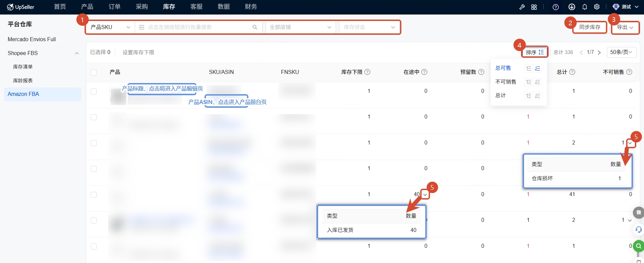Open Mercado Envios Full in sidebar
The height and width of the screenshot is (263, 644).
coord(32,39)
